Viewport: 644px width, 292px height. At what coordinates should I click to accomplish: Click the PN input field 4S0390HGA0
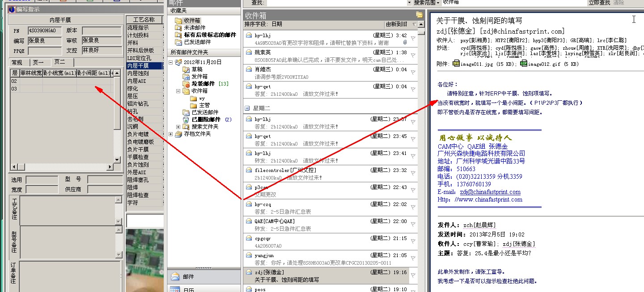click(x=44, y=30)
